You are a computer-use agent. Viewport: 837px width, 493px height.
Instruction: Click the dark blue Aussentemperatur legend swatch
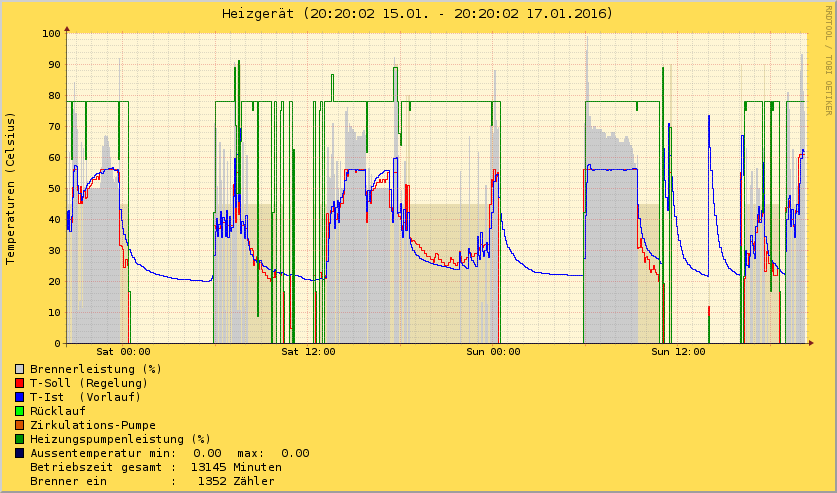20,453
